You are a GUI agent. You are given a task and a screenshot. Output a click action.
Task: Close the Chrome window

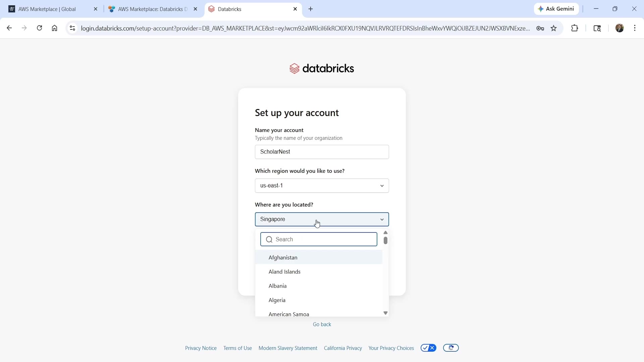pyautogui.click(x=634, y=9)
